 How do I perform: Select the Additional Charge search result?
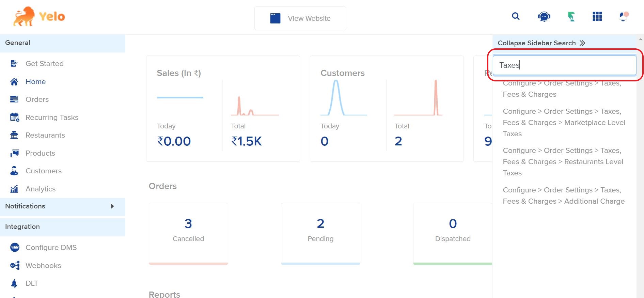click(564, 195)
